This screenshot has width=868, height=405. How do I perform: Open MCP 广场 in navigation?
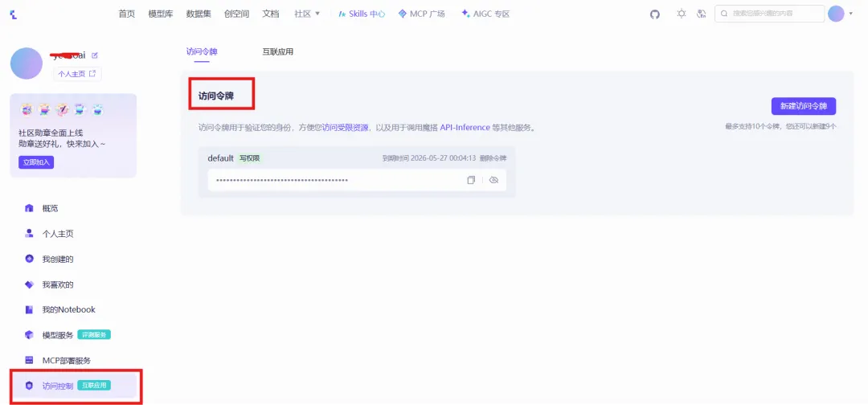421,14
